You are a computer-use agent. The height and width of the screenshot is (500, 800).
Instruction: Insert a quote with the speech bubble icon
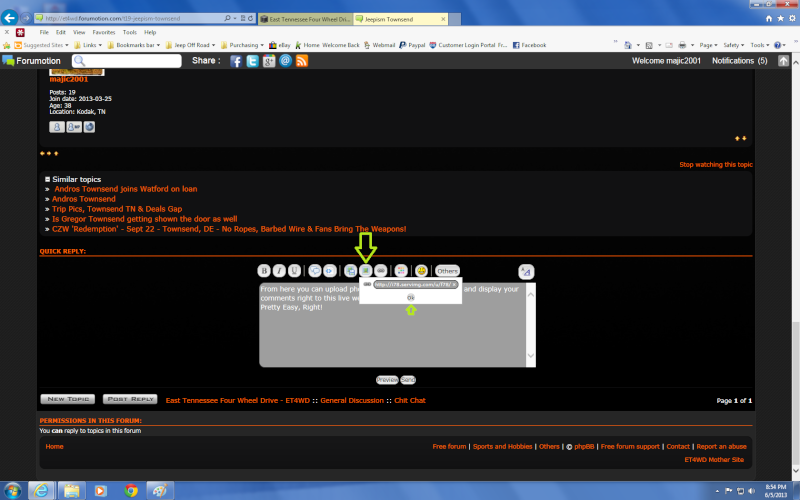point(315,271)
